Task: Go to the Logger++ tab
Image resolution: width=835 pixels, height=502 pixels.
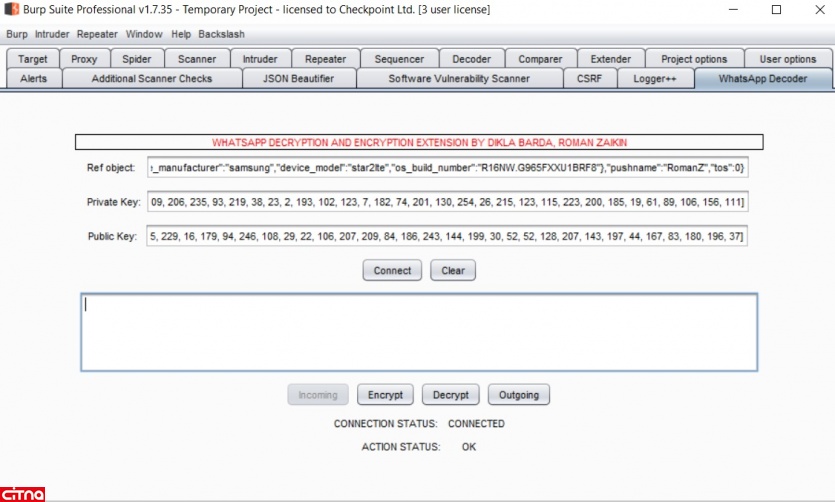Action: (654, 78)
